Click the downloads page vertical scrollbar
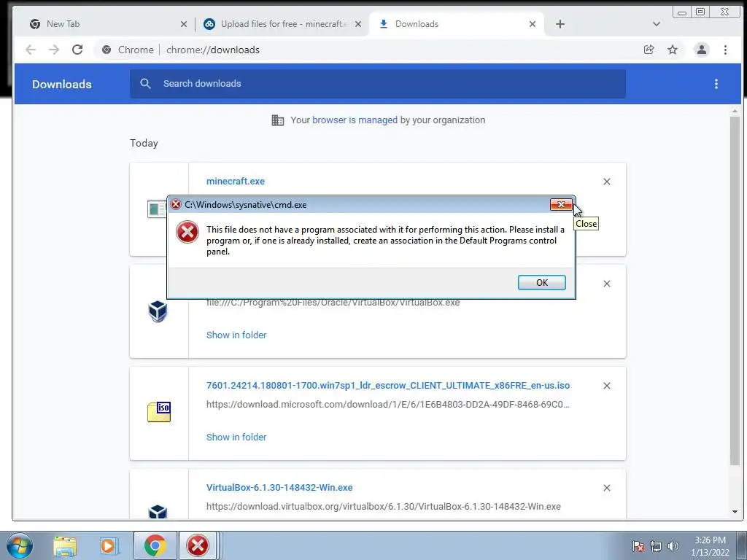The width and height of the screenshot is (747, 560). coord(735,290)
